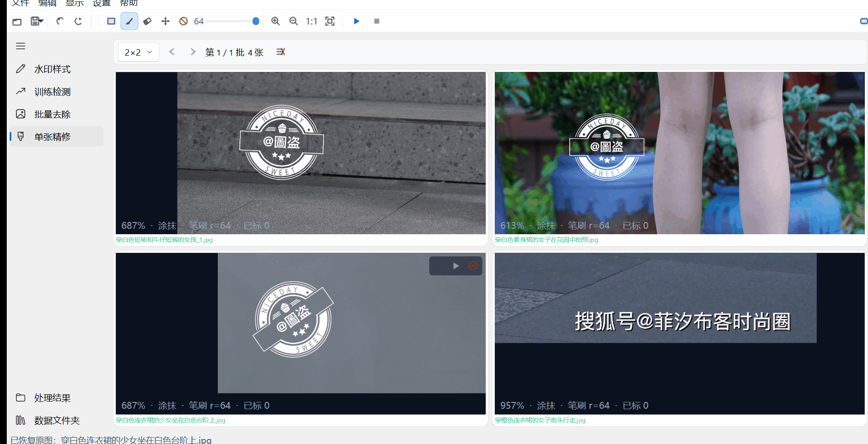Screen dimensions: 868x444
Task: Click the clear list icon beside batch counter
Action: 281,52
